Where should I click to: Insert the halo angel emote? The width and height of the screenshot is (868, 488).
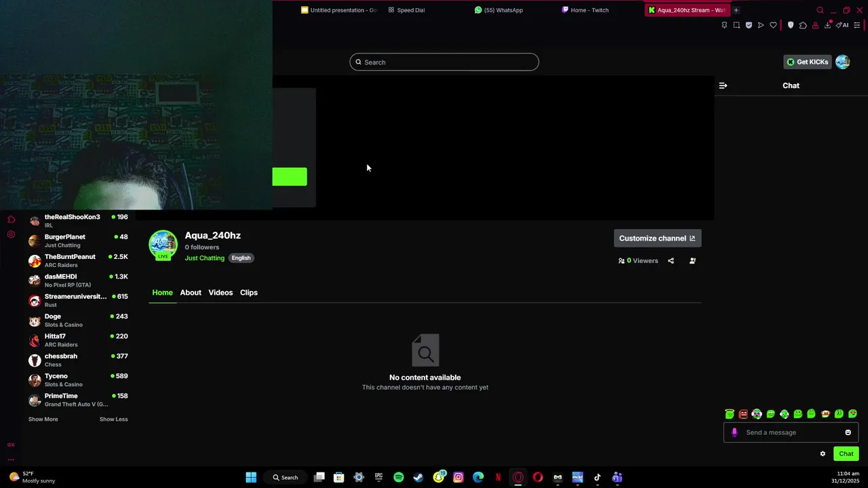click(x=730, y=413)
